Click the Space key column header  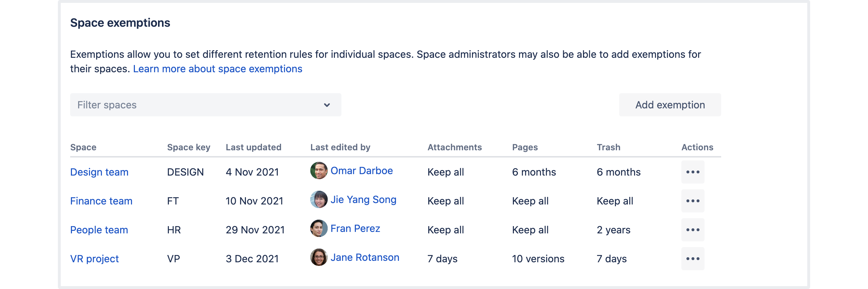point(188,147)
